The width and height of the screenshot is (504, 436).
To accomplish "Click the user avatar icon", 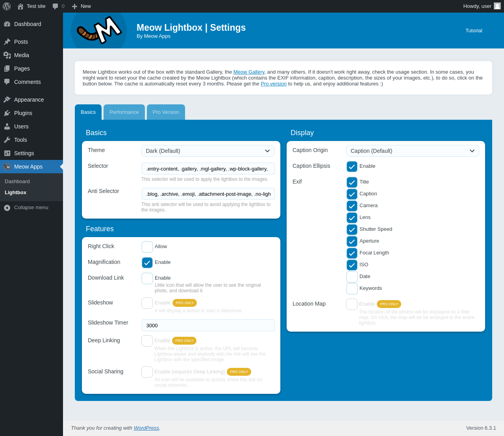I will [x=497, y=6].
